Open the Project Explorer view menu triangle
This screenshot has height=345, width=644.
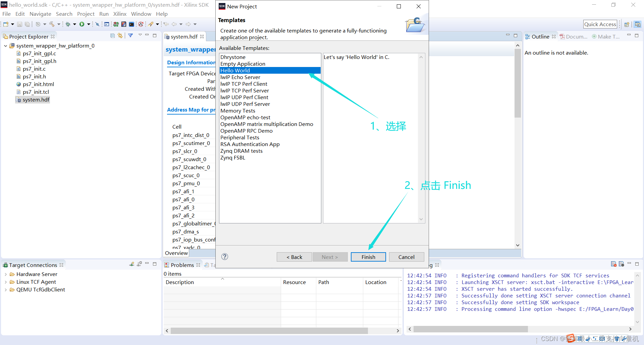click(x=140, y=35)
